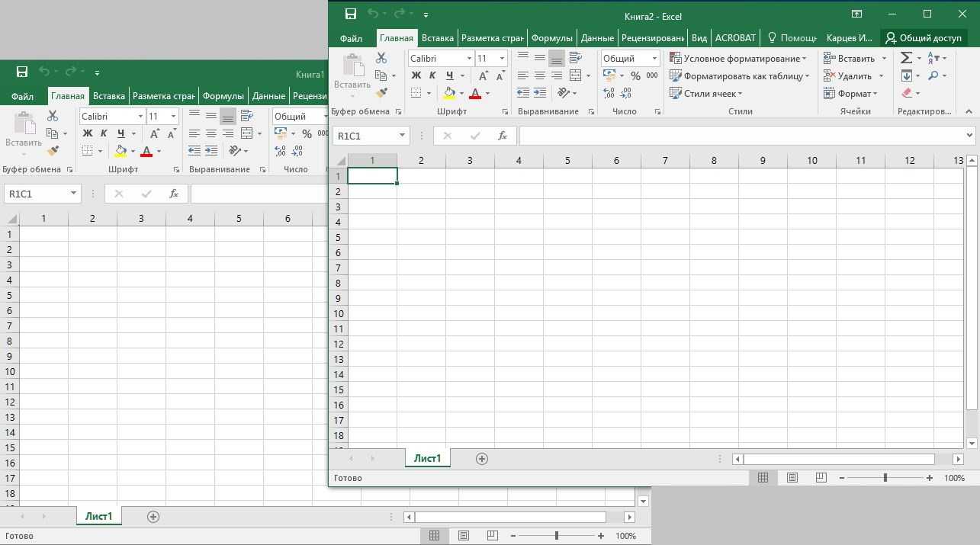
Task: Toggle Underline Ч in Книга2 ribbon
Action: coord(449,75)
